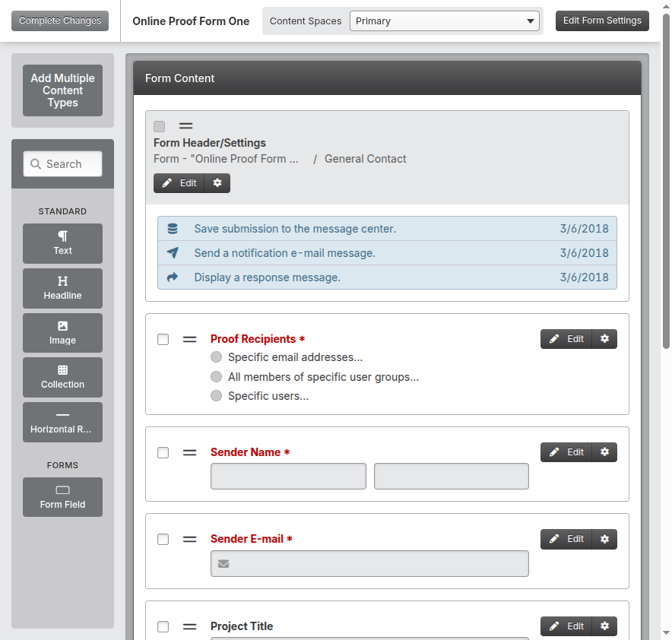
Task: Click the first Sender Name input box
Action: [288, 476]
